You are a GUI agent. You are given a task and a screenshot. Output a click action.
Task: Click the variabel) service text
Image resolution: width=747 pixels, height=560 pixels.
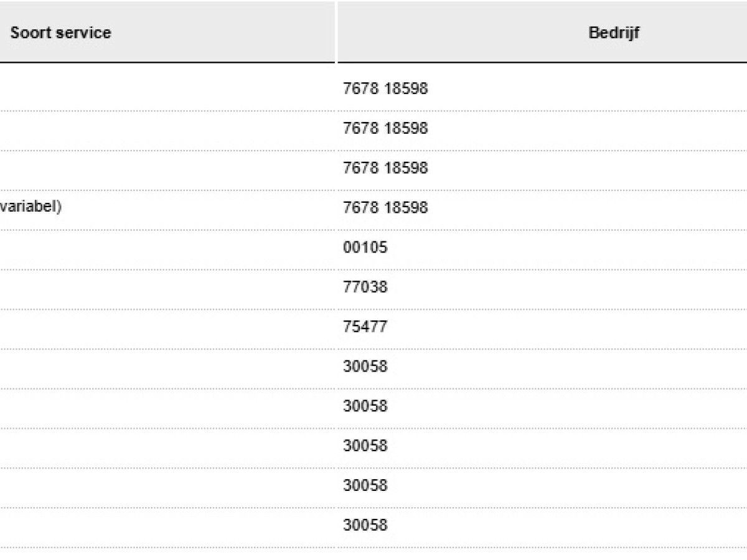tap(30, 208)
